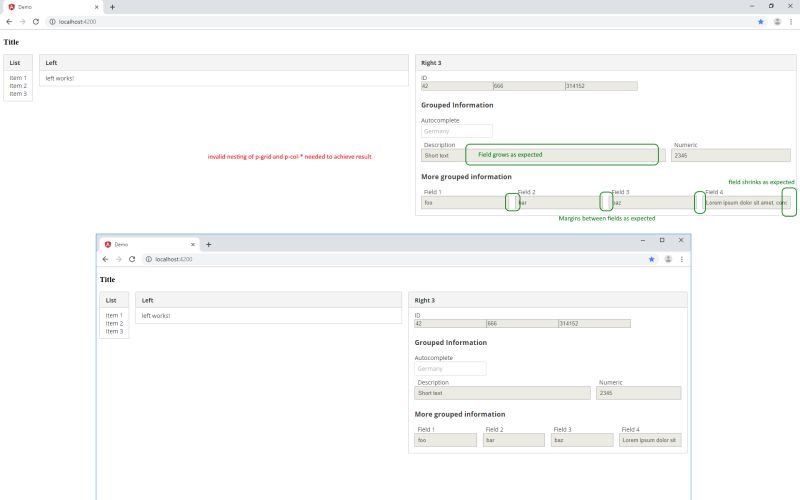The width and height of the screenshot is (800, 500).
Task: Click site info icon in lower address bar
Action: (x=148, y=259)
